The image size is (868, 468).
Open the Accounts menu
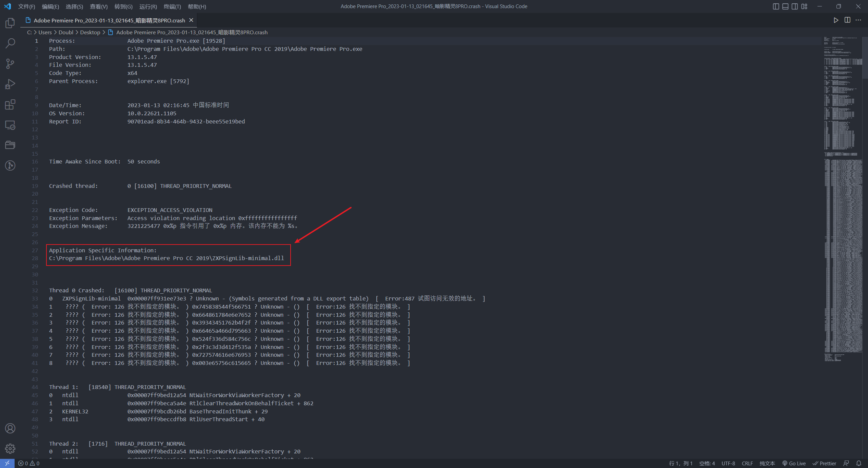pos(10,428)
